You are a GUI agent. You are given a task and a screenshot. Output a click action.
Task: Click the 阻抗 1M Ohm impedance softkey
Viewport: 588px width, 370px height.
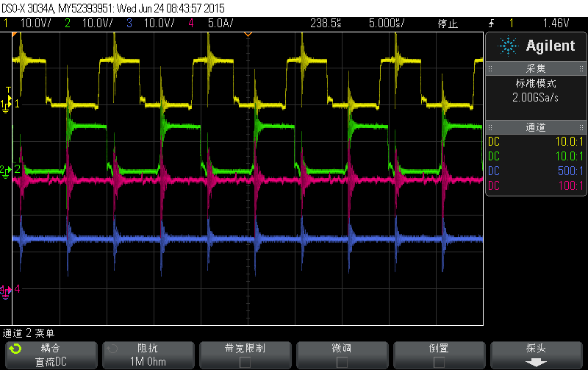click(148, 355)
